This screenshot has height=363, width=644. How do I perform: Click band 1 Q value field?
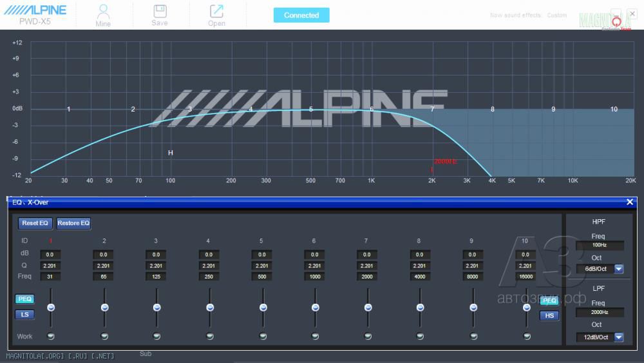50,266
